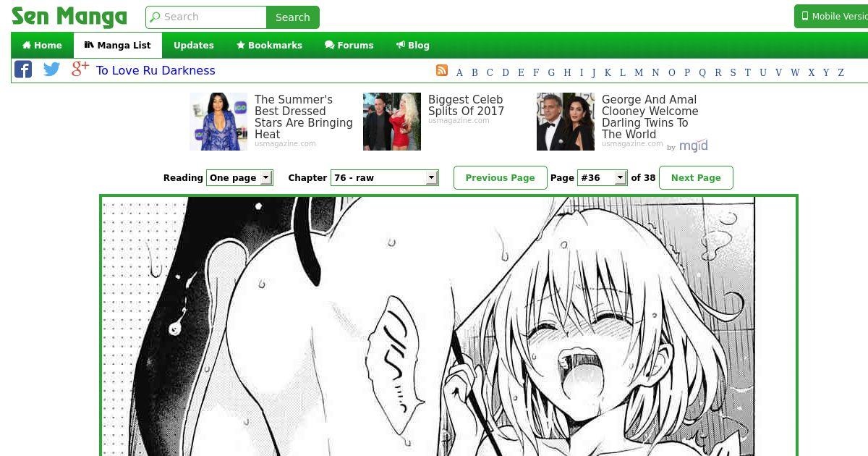This screenshot has width=868, height=456.
Task: Expand the Page #36 dropdown
Action: (602, 177)
